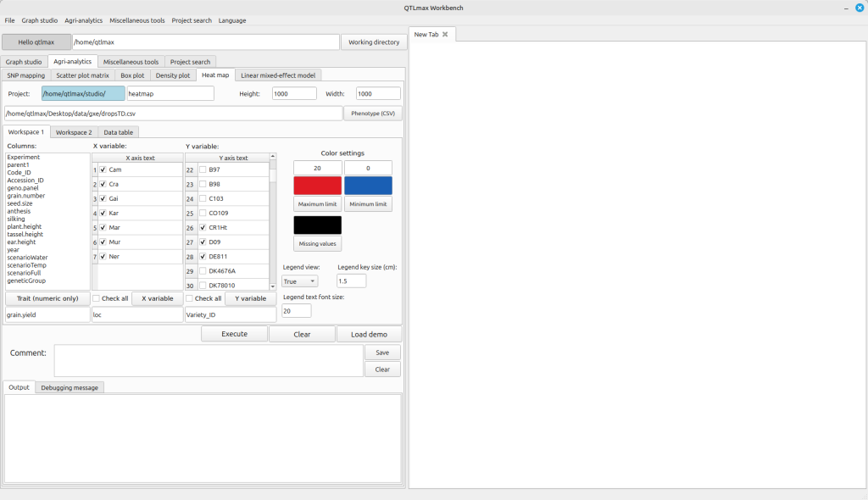Open the Legend view dropdown
Screen dimensions: 868x500
300,281
